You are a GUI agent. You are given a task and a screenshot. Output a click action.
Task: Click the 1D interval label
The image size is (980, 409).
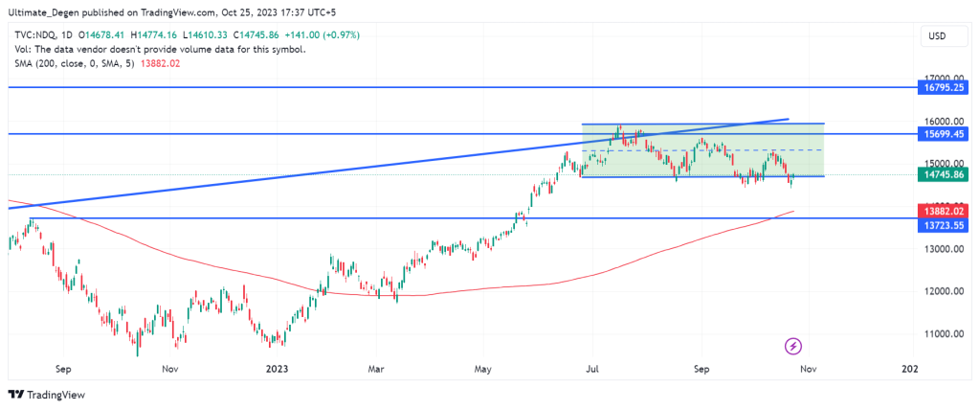click(65, 35)
